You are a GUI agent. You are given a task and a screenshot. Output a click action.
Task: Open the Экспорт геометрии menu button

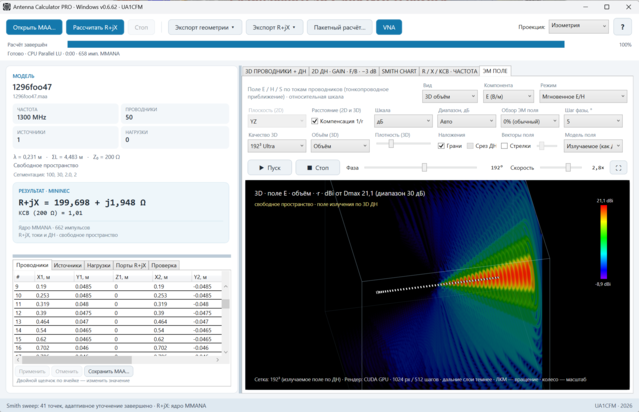[x=205, y=27]
